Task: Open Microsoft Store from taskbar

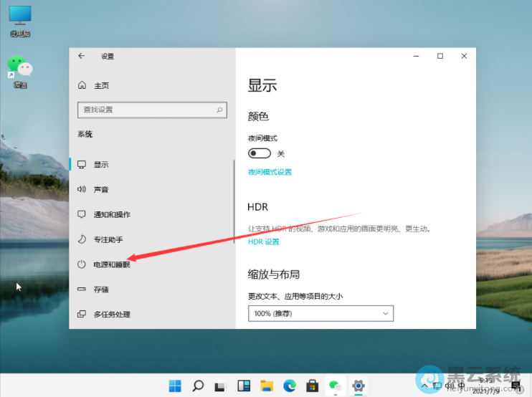Action: (313, 386)
